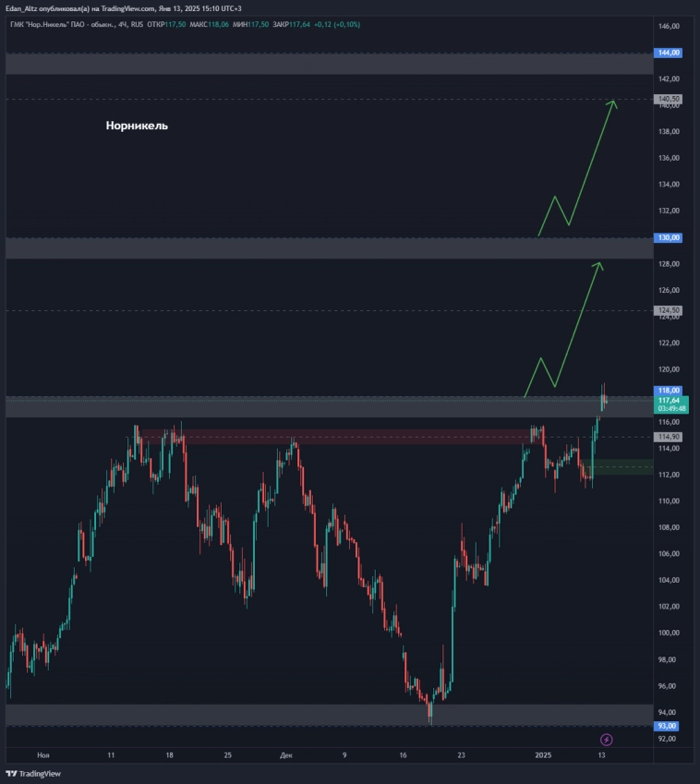The image size is (700, 784).
Task: Click the Edan_Altz author name in the header
Action: tap(21, 8)
